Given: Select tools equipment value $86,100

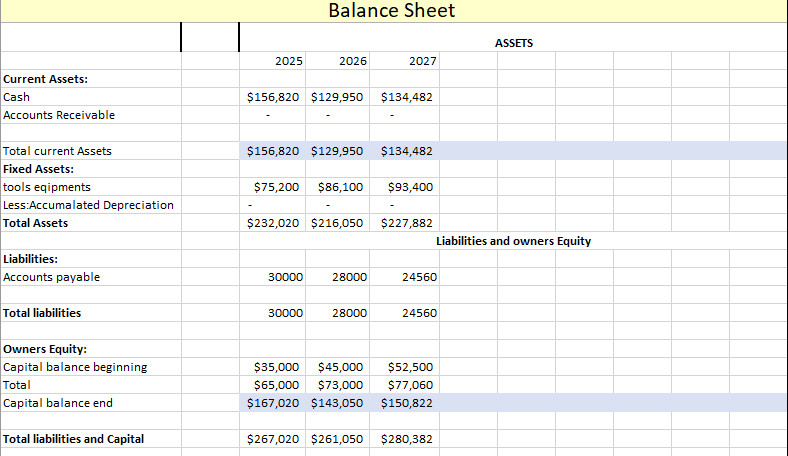Looking at the screenshot, I should pos(340,187).
